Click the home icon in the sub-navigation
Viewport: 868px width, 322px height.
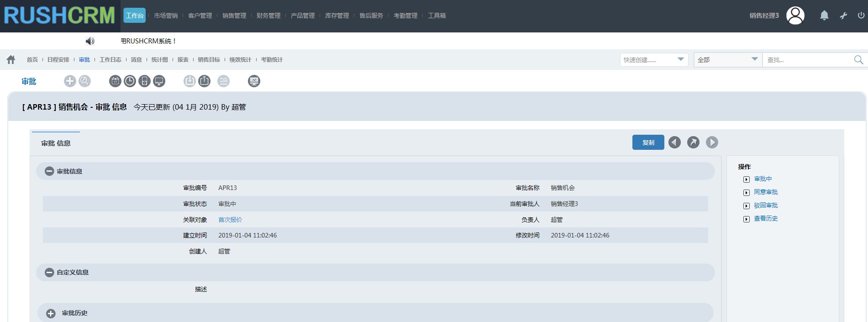pos(11,60)
